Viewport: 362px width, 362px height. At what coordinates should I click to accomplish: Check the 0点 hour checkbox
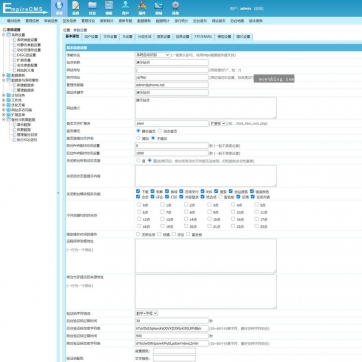(x=139, y=205)
